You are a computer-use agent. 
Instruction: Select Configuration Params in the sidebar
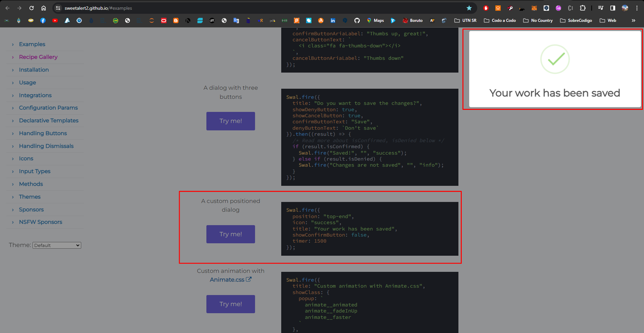(x=48, y=108)
